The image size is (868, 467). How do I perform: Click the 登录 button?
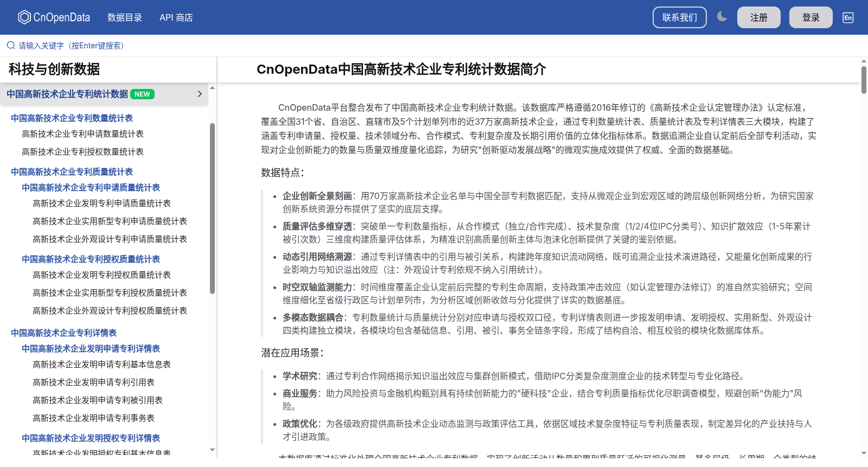point(811,17)
